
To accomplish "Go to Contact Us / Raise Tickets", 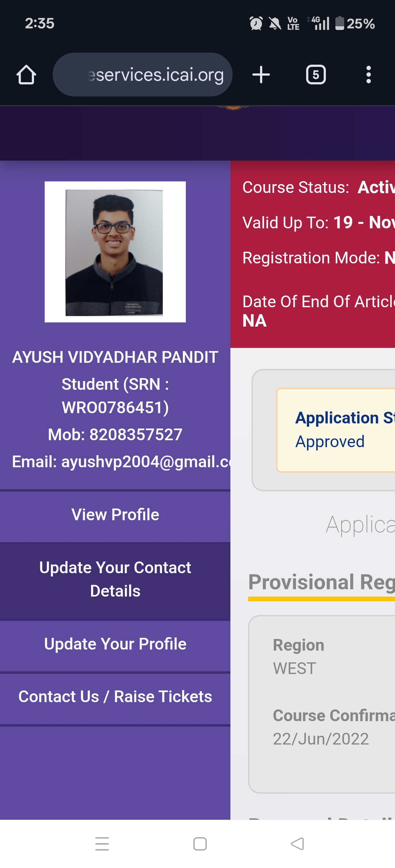I will (x=115, y=697).
